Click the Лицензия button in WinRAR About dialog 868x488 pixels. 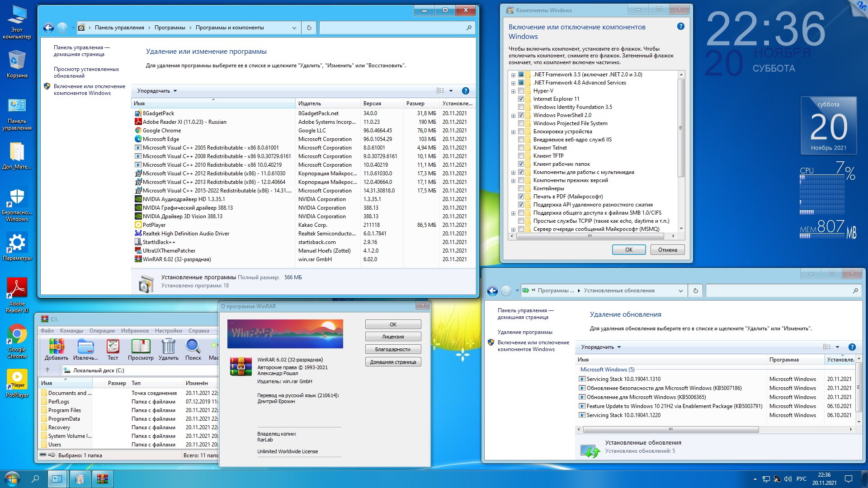[x=393, y=336]
